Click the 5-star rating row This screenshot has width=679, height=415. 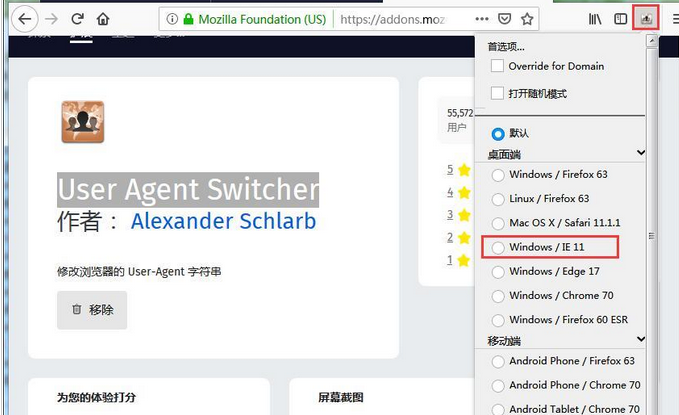coord(459,170)
